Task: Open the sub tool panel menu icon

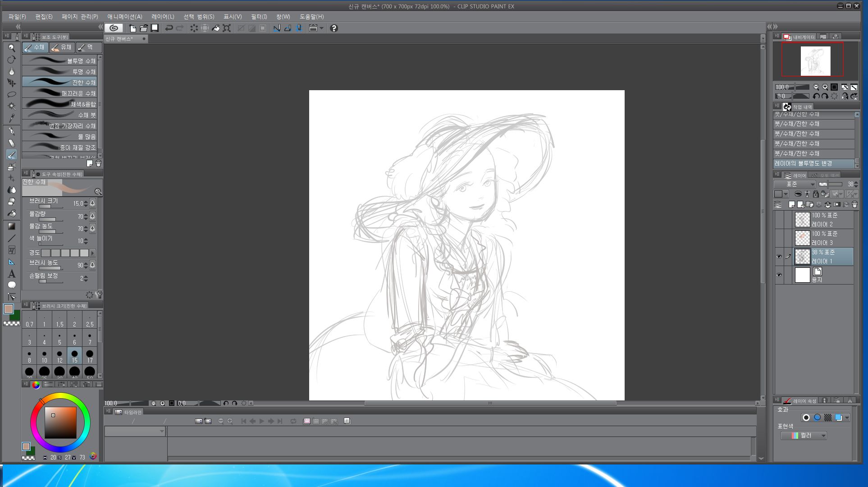Action: (x=26, y=37)
